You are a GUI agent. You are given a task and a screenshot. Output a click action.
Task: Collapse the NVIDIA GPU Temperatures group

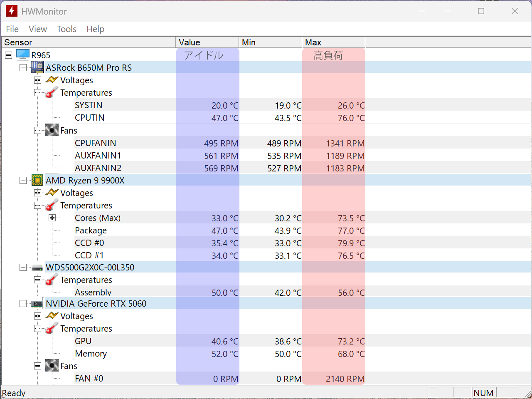tap(38, 329)
